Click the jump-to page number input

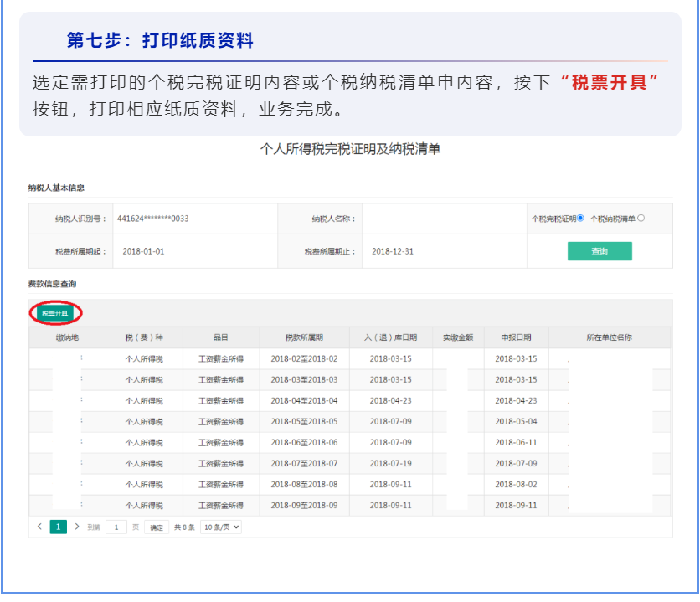pos(116,527)
